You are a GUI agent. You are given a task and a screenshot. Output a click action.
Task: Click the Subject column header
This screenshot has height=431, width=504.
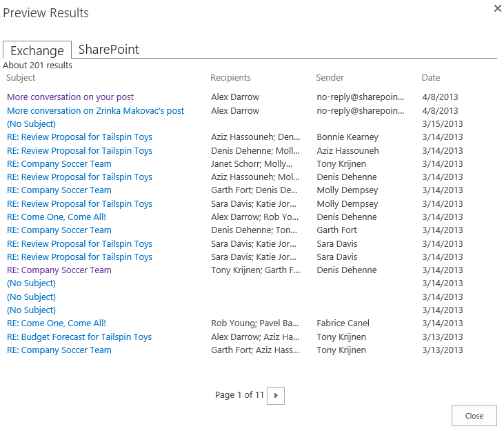(x=21, y=78)
